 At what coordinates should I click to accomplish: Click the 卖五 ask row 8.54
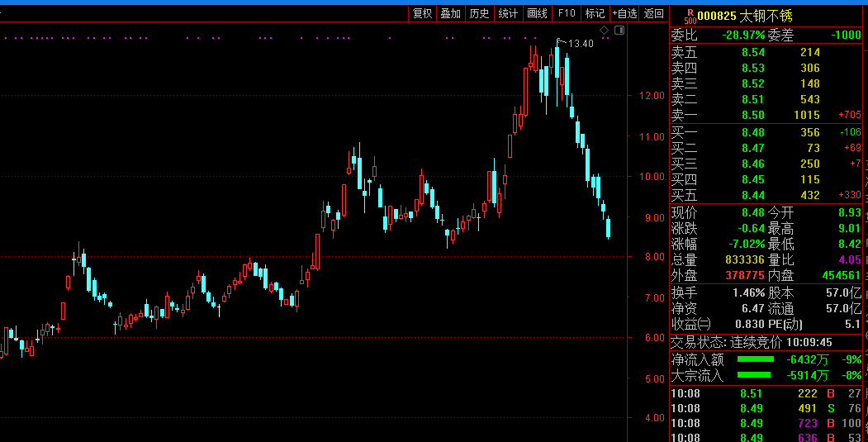766,53
